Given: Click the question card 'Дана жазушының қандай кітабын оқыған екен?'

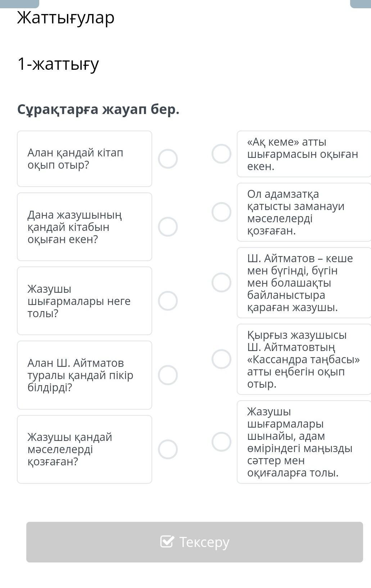Looking at the screenshot, I should click(x=85, y=227).
